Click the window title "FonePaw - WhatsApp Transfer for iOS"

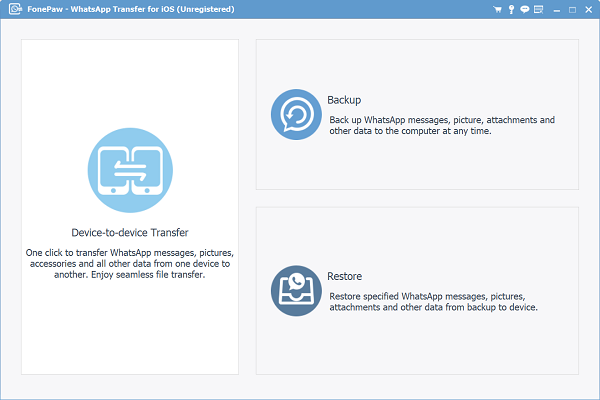[x=130, y=9]
